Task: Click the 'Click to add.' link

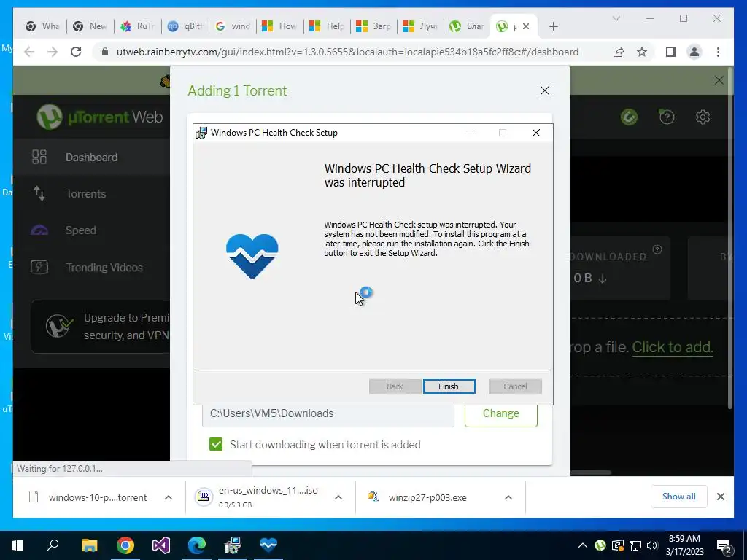Action: click(x=672, y=347)
